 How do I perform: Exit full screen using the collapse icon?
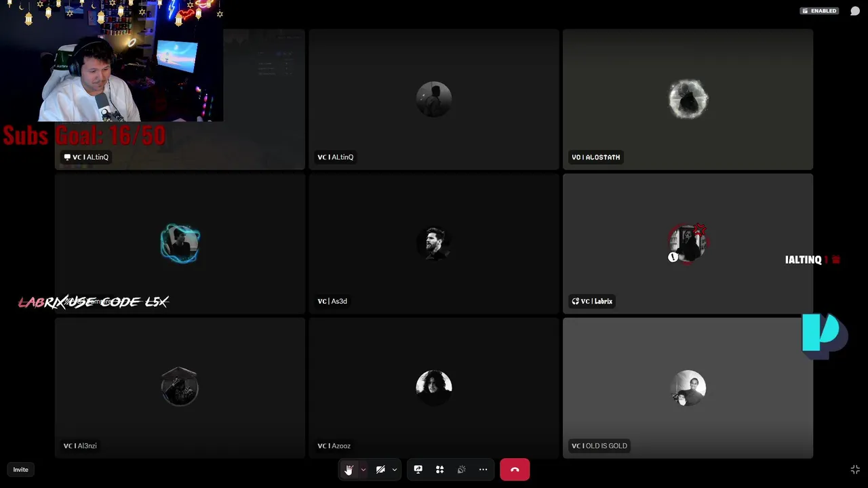pyautogui.click(x=855, y=470)
